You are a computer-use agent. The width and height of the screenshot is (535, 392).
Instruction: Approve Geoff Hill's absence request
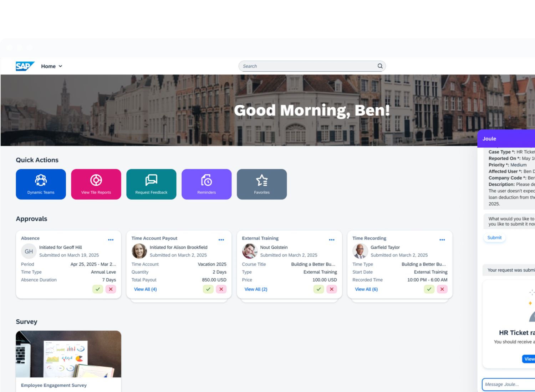[97, 289]
